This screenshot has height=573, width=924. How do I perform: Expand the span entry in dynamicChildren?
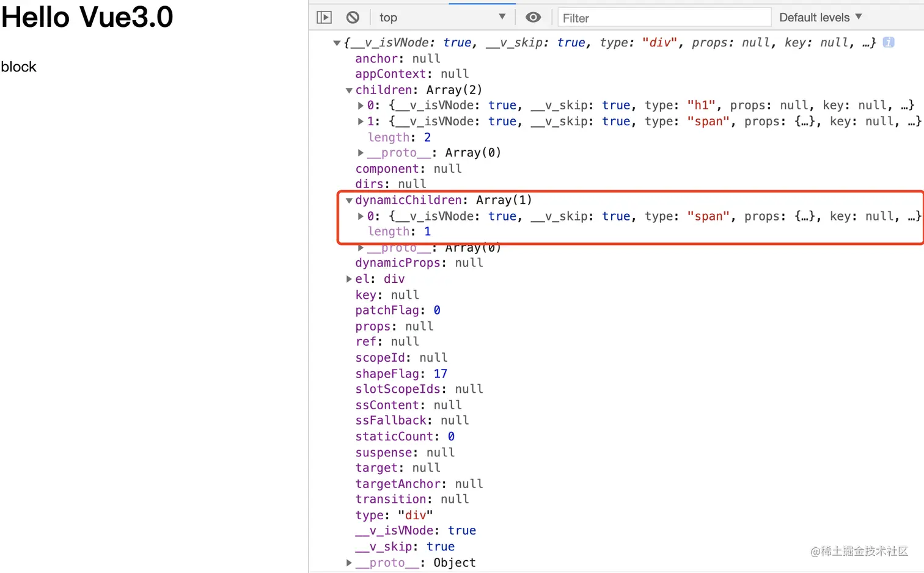361,216
